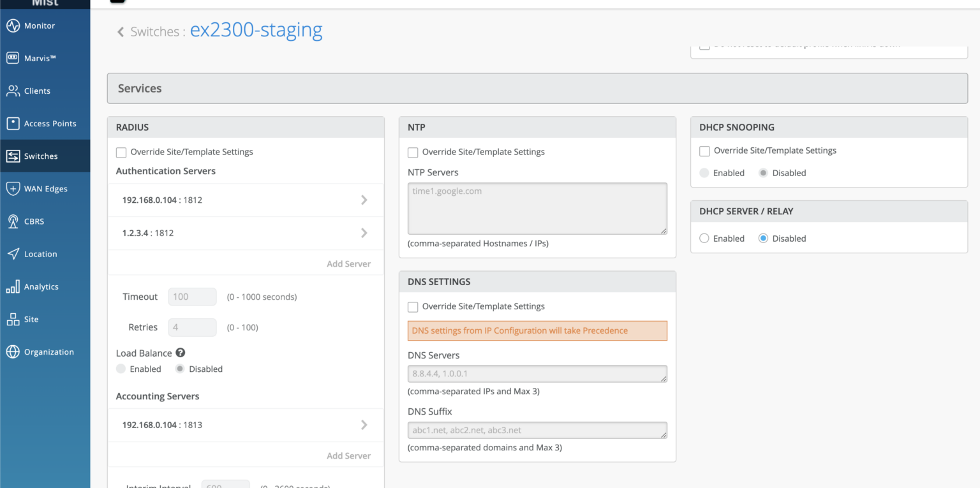Enable DHCP Server / Relay

pyautogui.click(x=704, y=238)
